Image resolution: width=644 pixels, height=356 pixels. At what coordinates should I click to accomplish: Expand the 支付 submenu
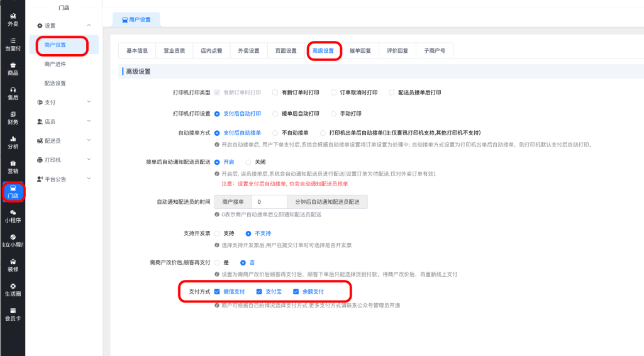[63, 102]
